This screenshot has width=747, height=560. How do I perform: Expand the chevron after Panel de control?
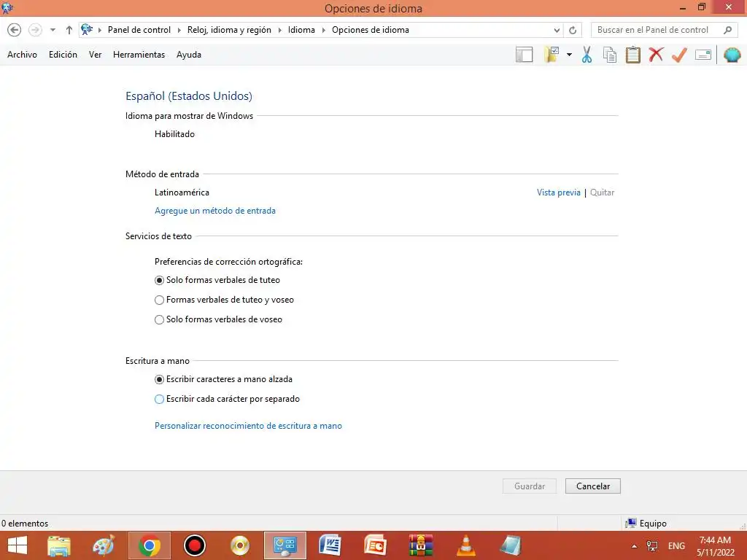179,30
